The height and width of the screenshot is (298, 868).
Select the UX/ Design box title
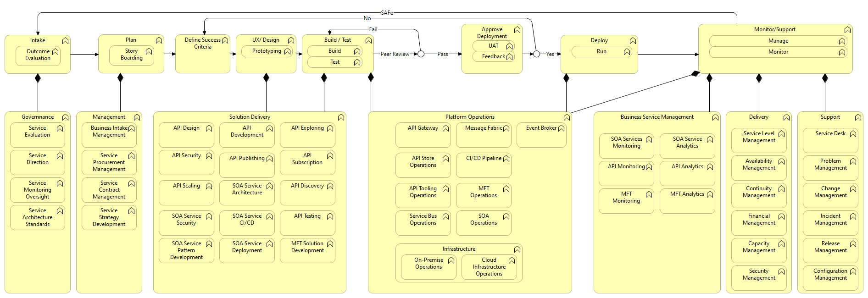pyautogui.click(x=266, y=40)
